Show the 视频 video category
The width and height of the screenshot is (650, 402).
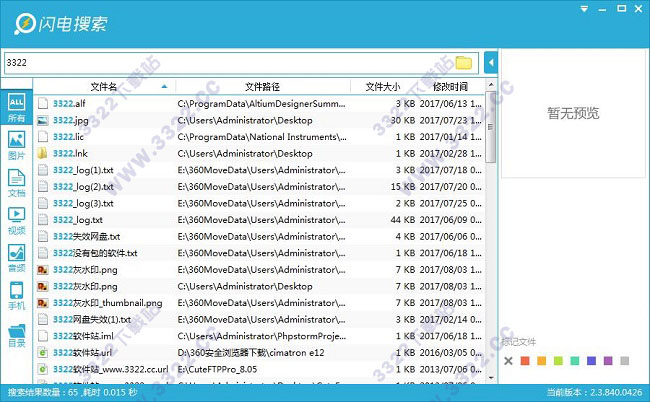click(16, 220)
